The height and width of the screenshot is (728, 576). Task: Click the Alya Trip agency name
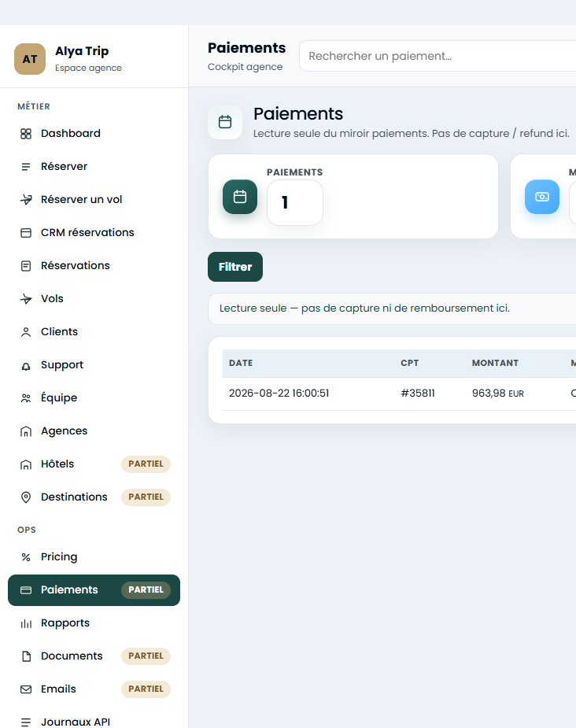pyautogui.click(x=82, y=51)
